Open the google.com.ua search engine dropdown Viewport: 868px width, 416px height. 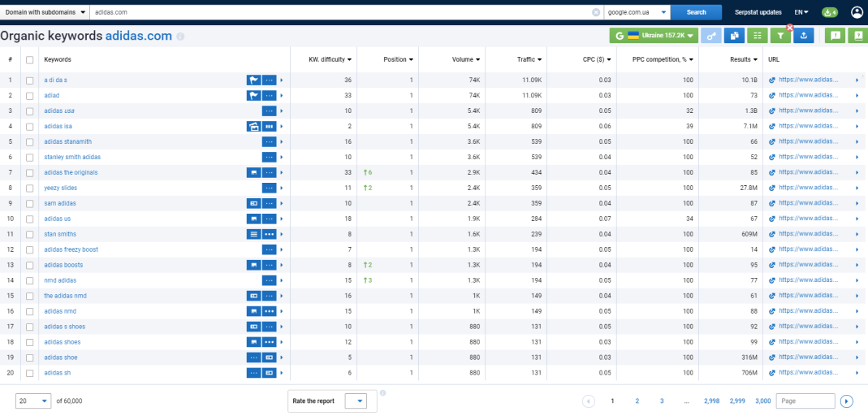pos(637,12)
